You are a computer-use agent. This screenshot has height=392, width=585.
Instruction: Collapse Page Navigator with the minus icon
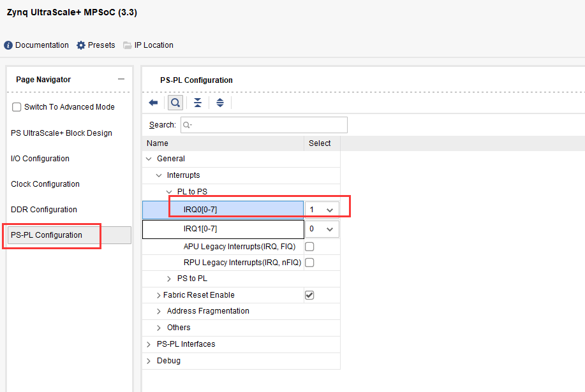[x=121, y=79]
